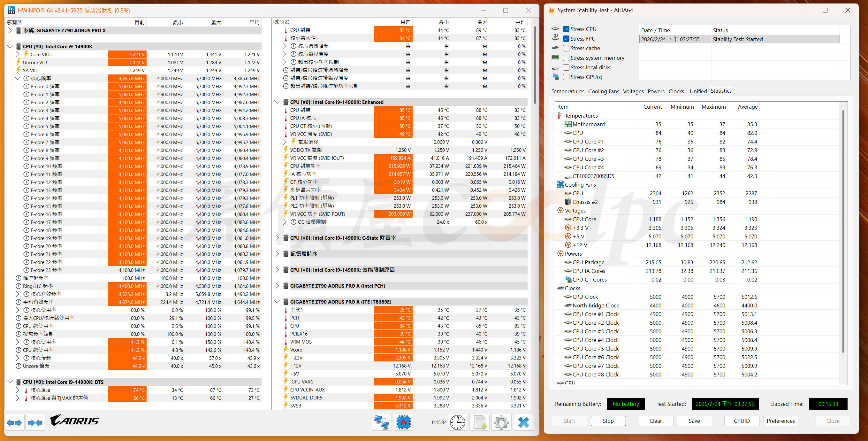Enable the Stress cache checkbox

[567, 48]
